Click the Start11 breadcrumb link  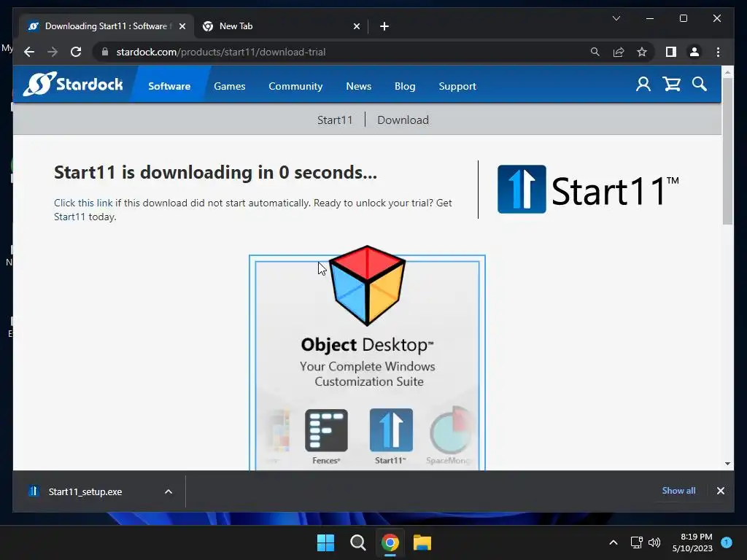tap(335, 120)
